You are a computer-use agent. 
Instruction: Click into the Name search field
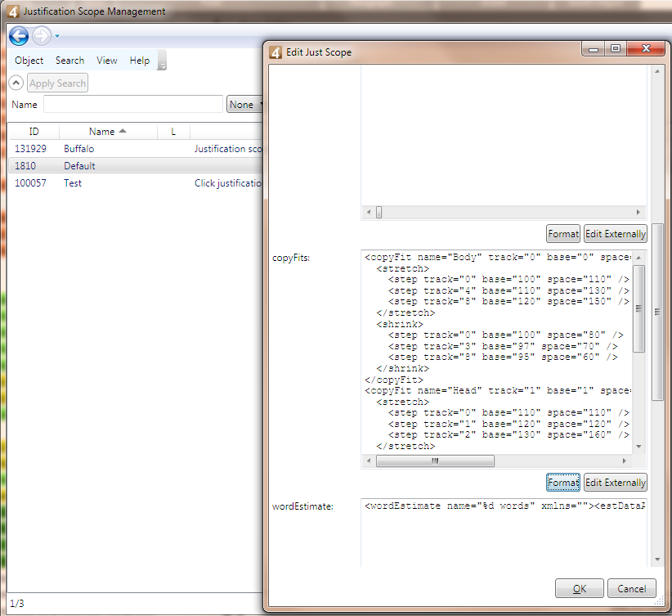pyautogui.click(x=133, y=104)
